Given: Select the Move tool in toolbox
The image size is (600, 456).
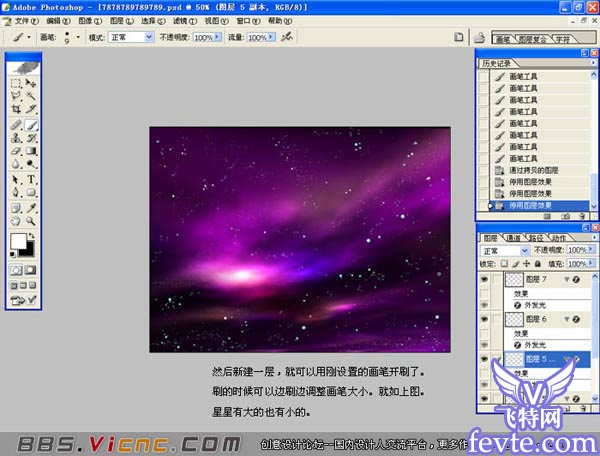Looking at the screenshot, I should pyautogui.click(x=31, y=84).
